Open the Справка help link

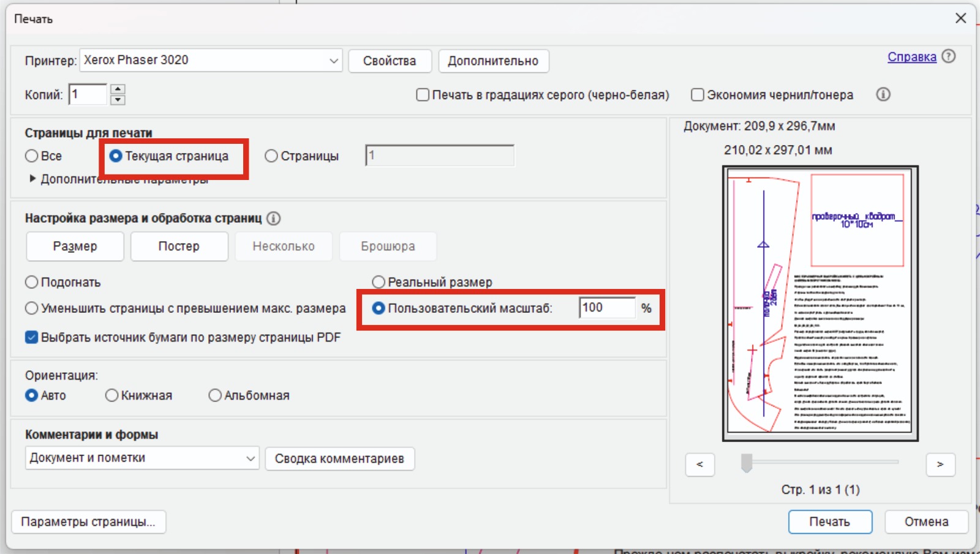[912, 57]
